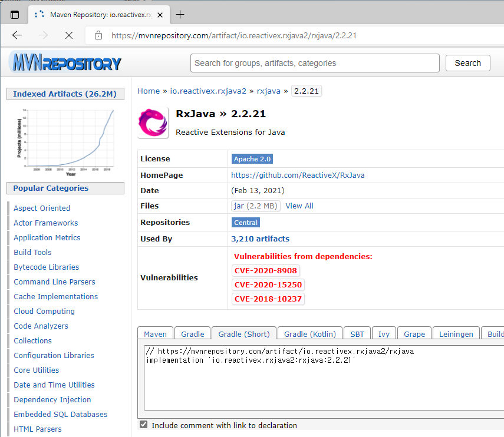Open Code Analyzers category

point(41,326)
